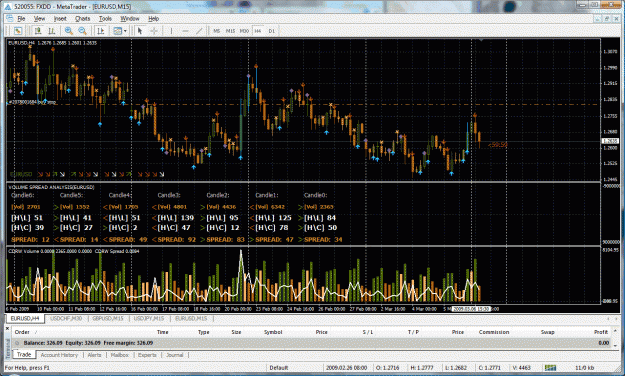Sort by the Time column header

coord(163,332)
